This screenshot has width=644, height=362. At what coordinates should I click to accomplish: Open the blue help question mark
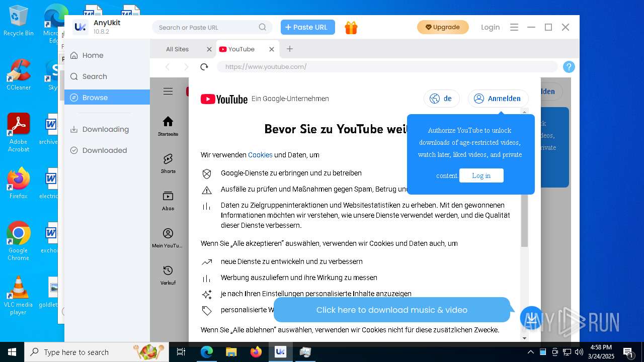(569, 67)
